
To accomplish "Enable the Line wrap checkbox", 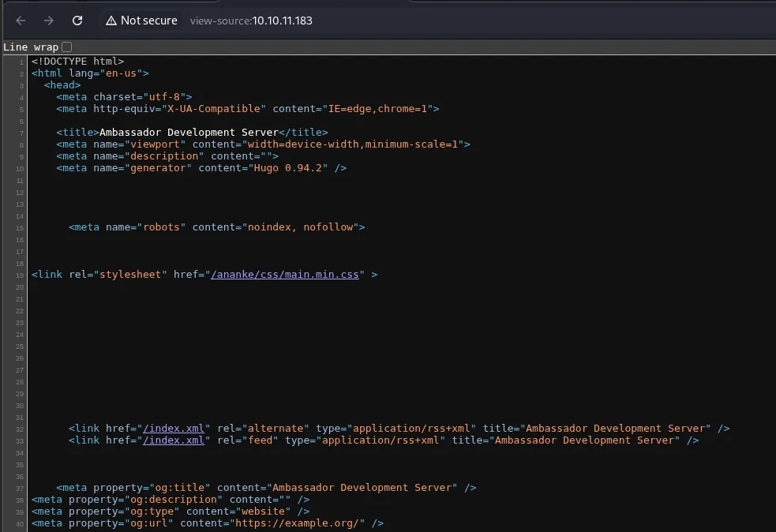I will click(x=67, y=47).
